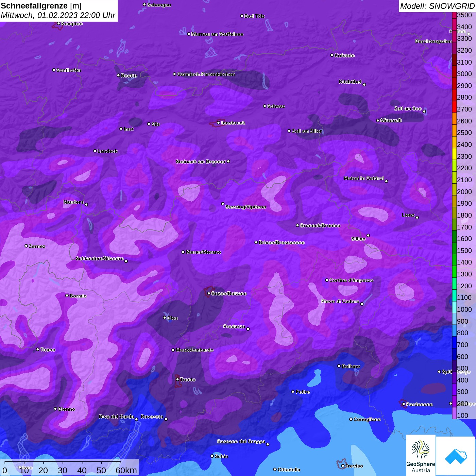
Task: Click the Bozen/Bolzano city marker
Action: pos(209,293)
